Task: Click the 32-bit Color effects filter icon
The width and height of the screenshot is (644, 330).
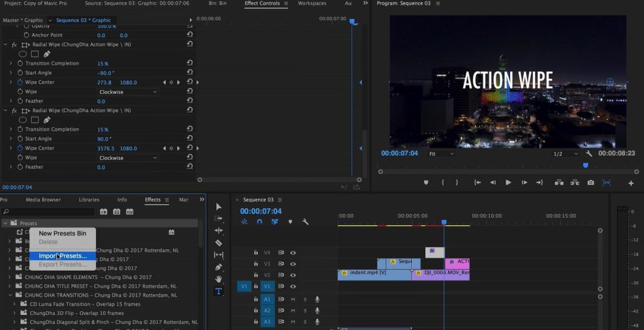Action: (116, 212)
